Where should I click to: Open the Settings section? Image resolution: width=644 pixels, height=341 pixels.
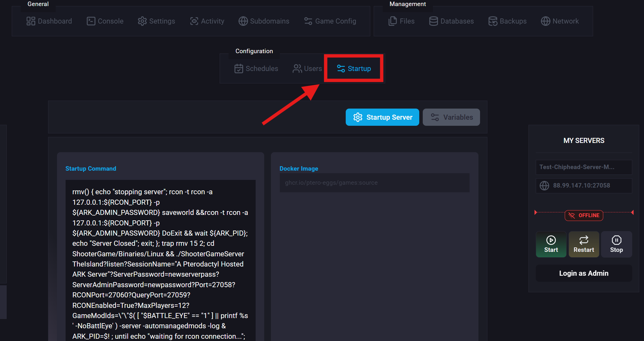pos(156,21)
